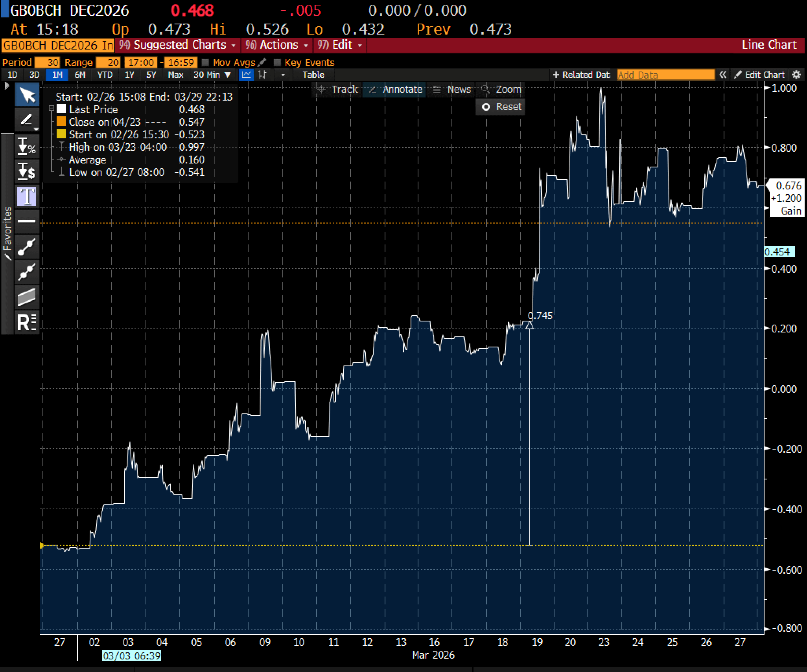
Task: Enable the Key Events checkbox
Action: coord(277,62)
